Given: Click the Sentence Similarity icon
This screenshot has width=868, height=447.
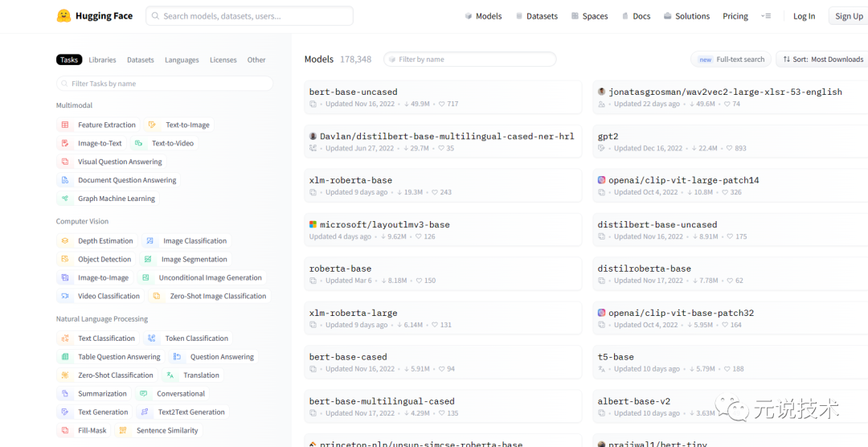Looking at the screenshot, I should pos(124,430).
